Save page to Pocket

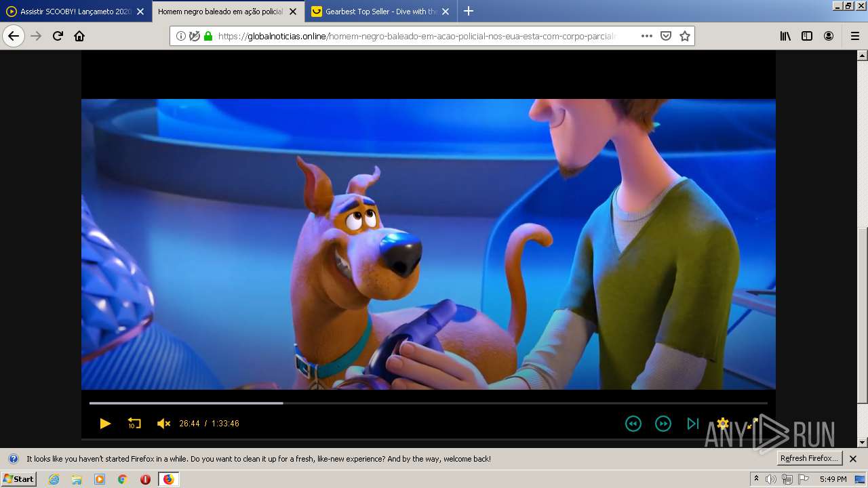coord(666,36)
